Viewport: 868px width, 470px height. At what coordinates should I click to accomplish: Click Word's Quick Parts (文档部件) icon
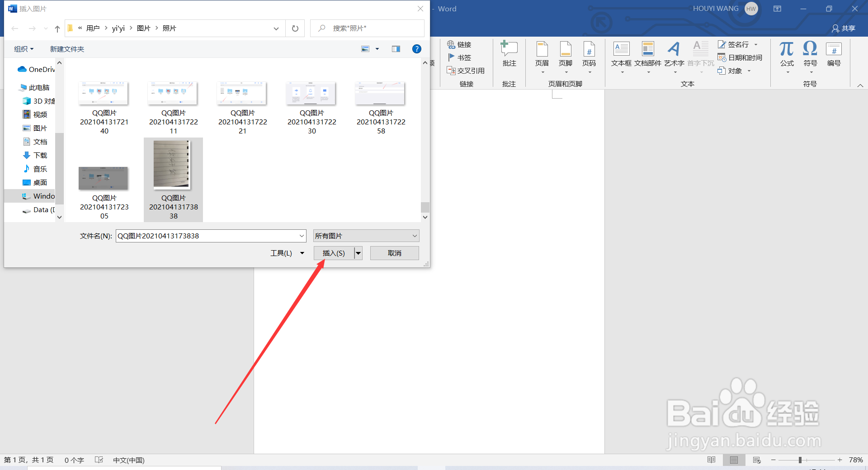point(648,49)
